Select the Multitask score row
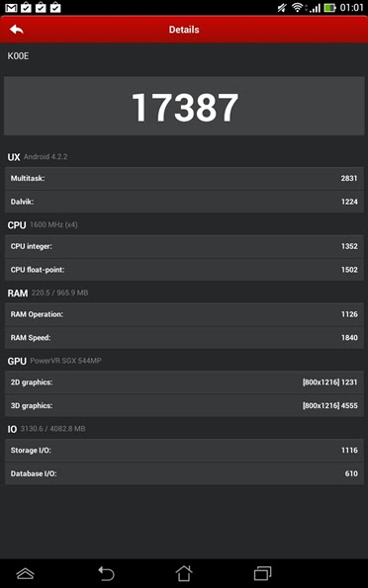 [184, 179]
